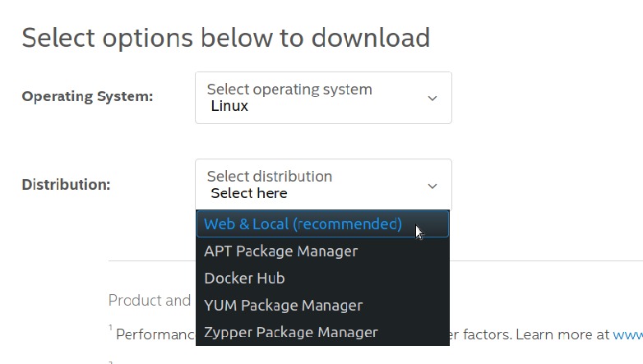This screenshot has height=364, width=643.
Task: Click the 'Product and' paragraph text
Action: pyautogui.click(x=150, y=300)
